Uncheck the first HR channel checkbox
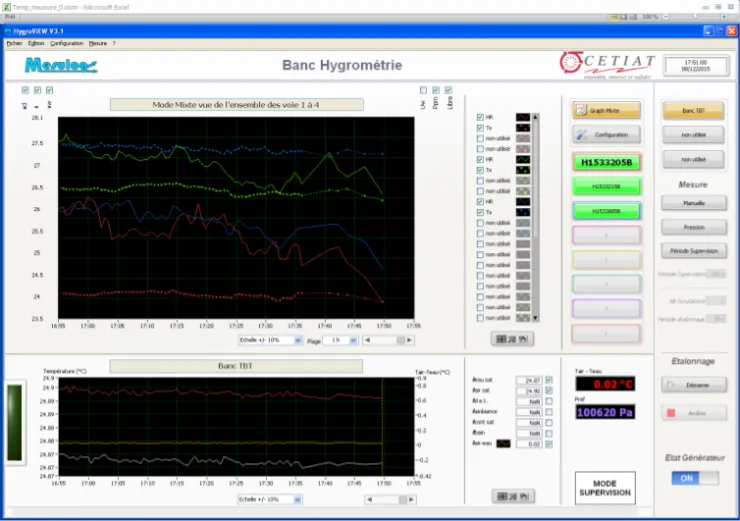 click(480, 117)
